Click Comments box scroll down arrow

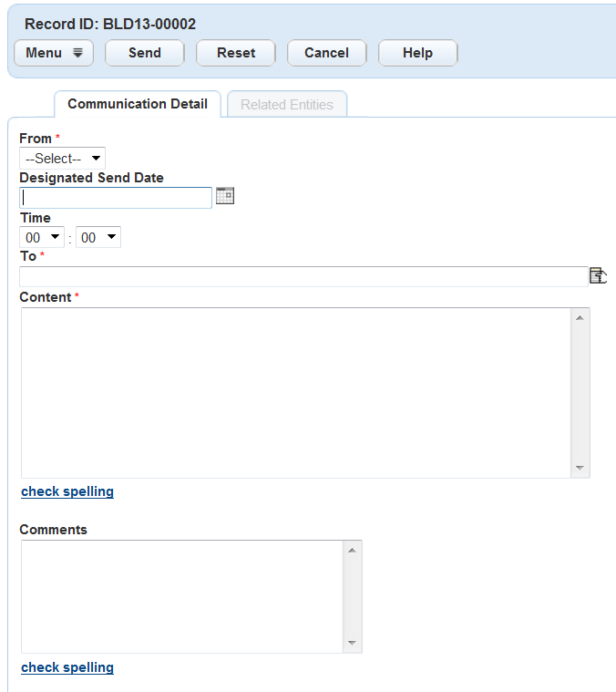(353, 644)
